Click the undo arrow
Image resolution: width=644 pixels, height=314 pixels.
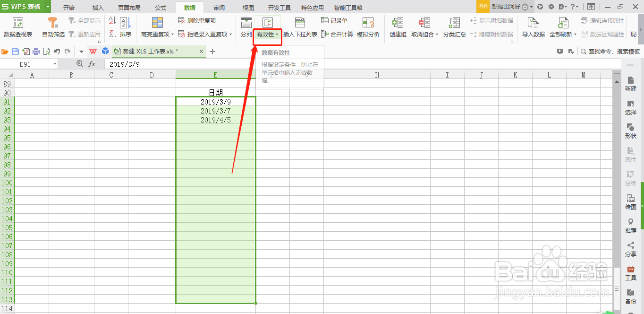tap(57, 52)
